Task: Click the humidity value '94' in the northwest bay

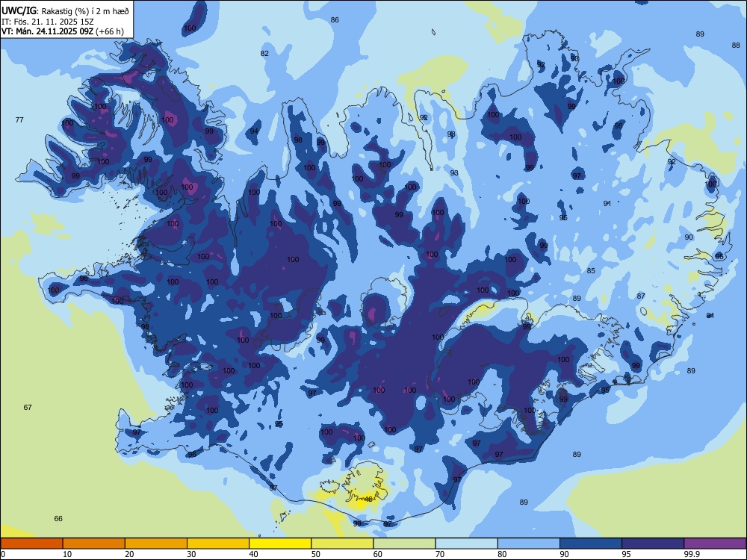Action: click(255, 131)
